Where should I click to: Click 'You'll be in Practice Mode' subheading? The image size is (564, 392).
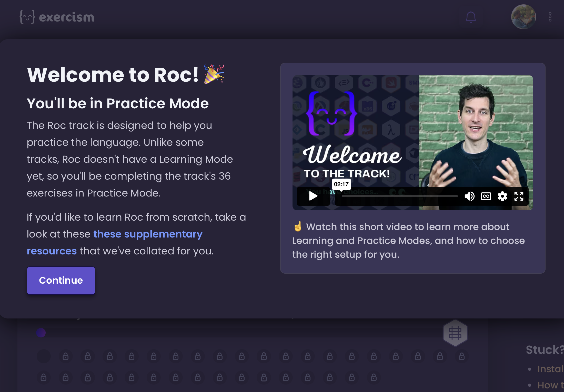(x=118, y=104)
